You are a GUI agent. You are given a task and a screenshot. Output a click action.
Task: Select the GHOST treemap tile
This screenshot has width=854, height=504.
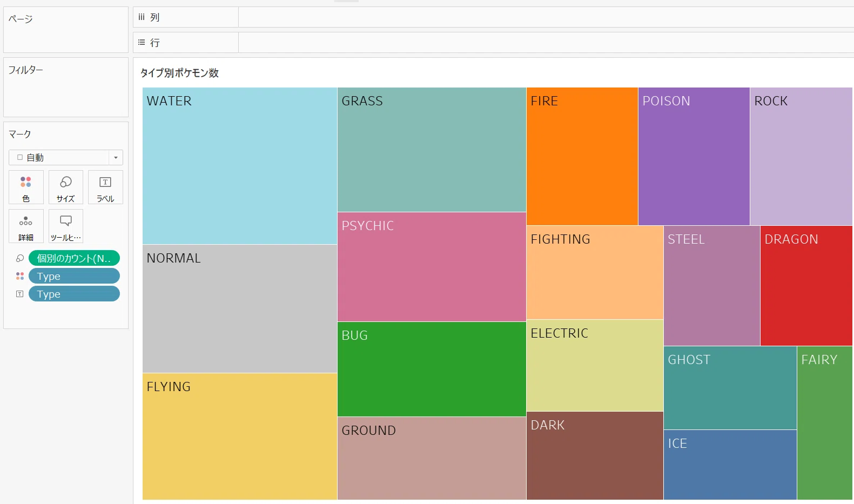(730, 388)
